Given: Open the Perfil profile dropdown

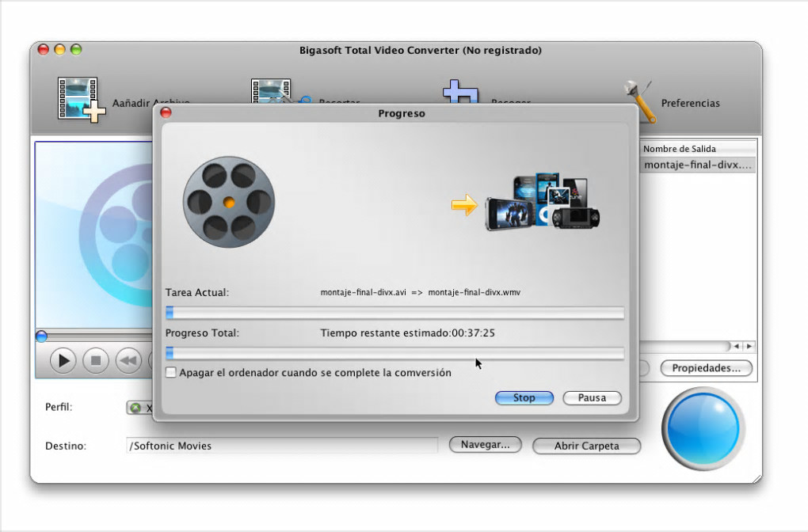Looking at the screenshot, I should [x=139, y=408].
